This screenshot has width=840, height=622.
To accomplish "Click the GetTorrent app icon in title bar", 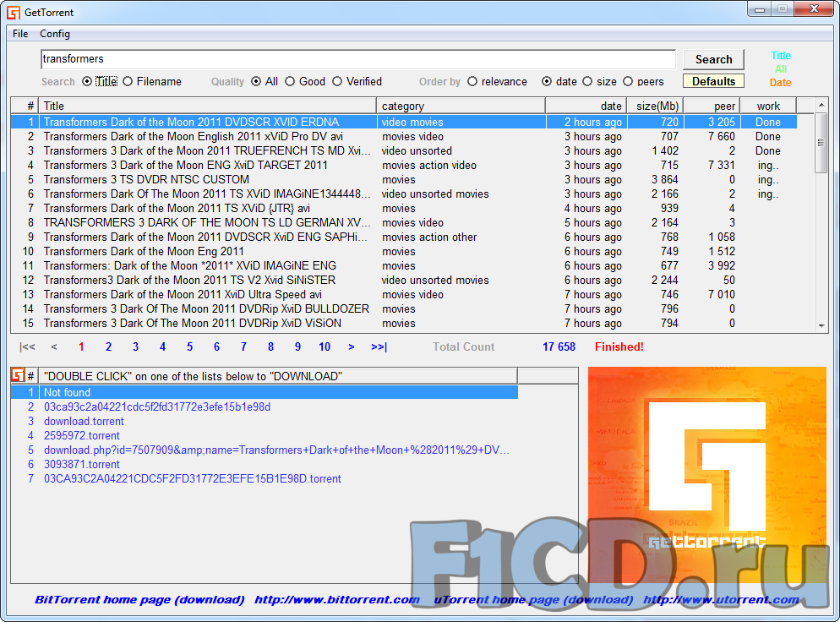I will point(14,13).
